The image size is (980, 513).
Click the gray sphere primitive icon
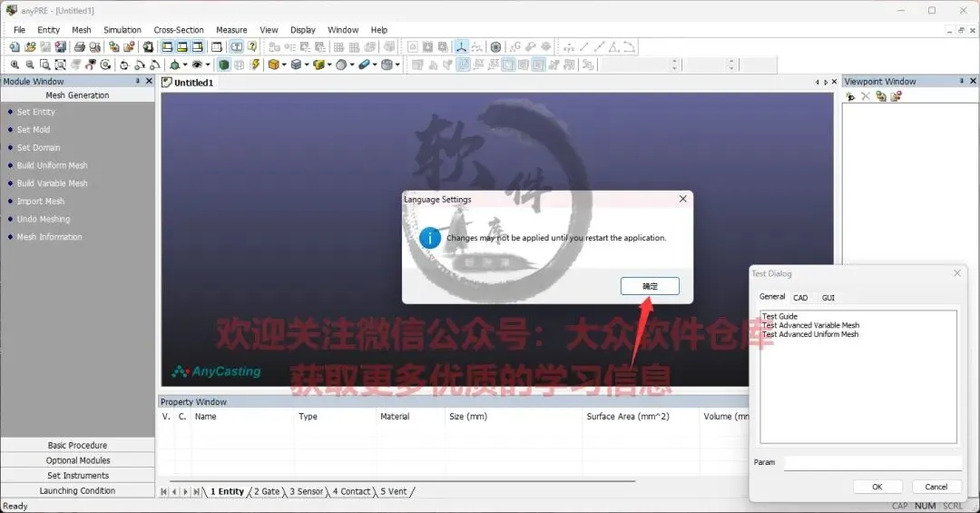[x=341, y=64]
